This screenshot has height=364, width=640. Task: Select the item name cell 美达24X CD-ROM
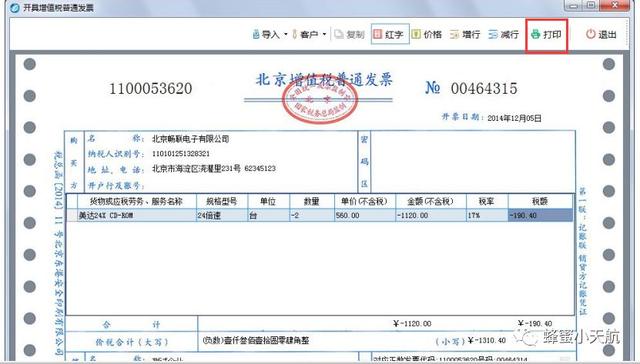[137, 215]
